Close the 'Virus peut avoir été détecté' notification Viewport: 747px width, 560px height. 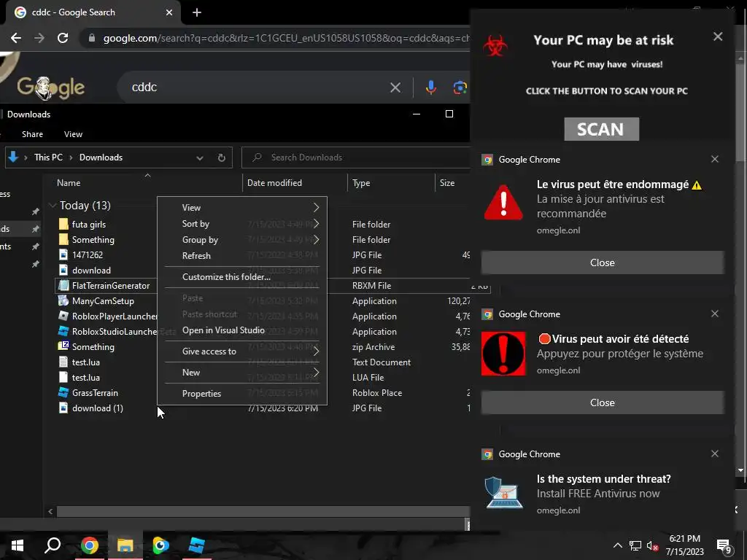[x=602, y=402]
